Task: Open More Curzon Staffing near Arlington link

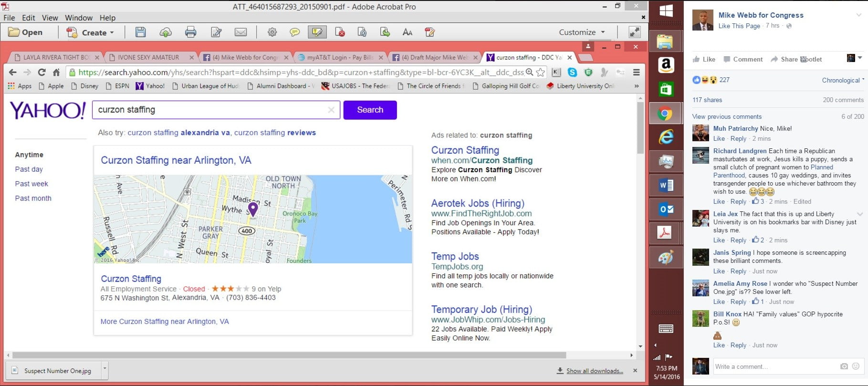Action: click(165, 322)
